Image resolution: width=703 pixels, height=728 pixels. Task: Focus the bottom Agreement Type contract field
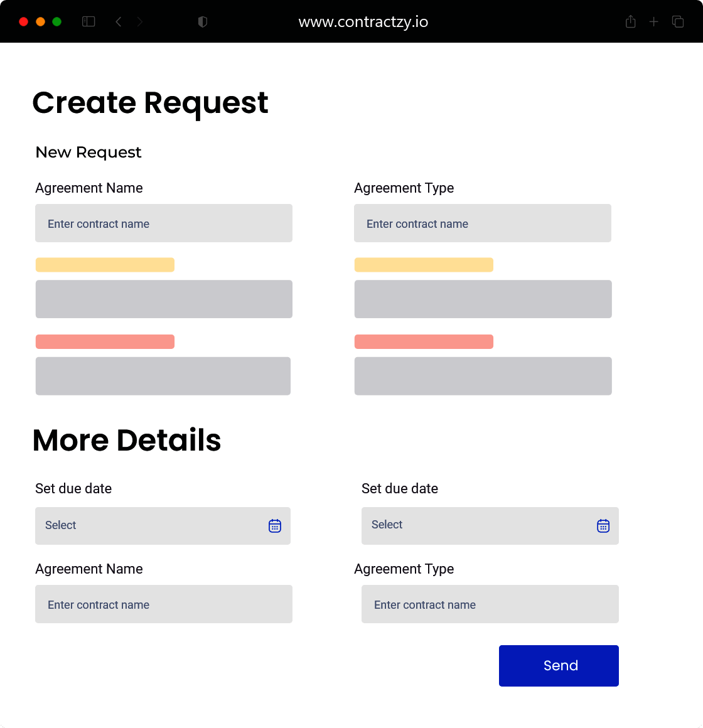(490, 604)
